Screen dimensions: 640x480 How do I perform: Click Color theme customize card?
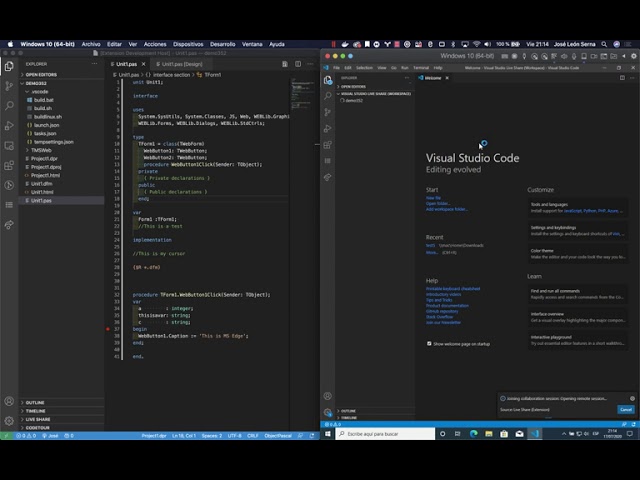578,253
